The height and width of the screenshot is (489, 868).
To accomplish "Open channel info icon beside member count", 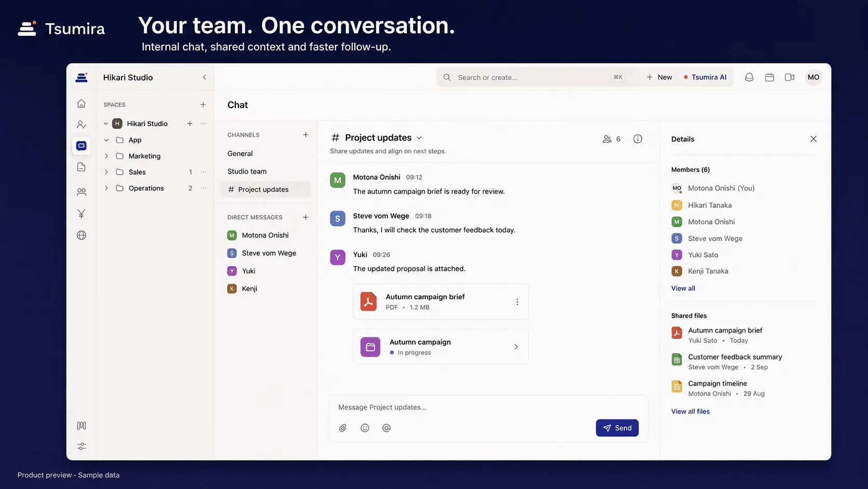I will click(x=638, y=139).
